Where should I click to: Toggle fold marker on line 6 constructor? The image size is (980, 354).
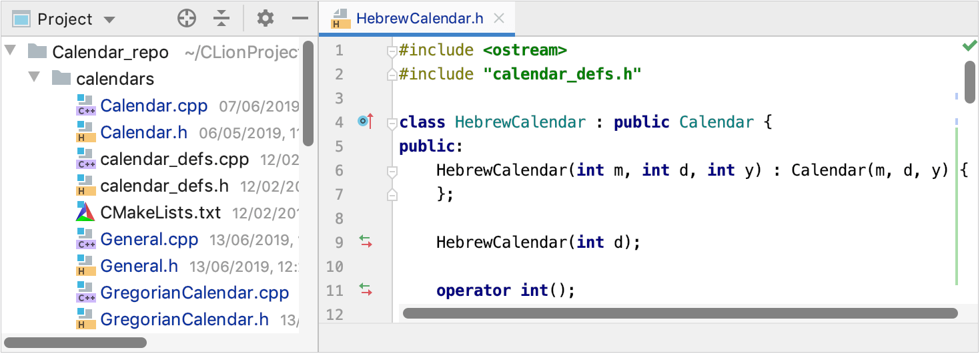point(392,171)
